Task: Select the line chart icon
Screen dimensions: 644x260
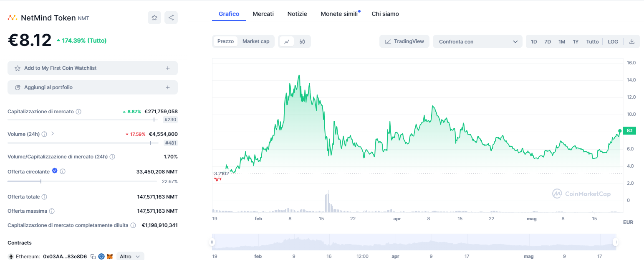Action: [x=287, y=41]
